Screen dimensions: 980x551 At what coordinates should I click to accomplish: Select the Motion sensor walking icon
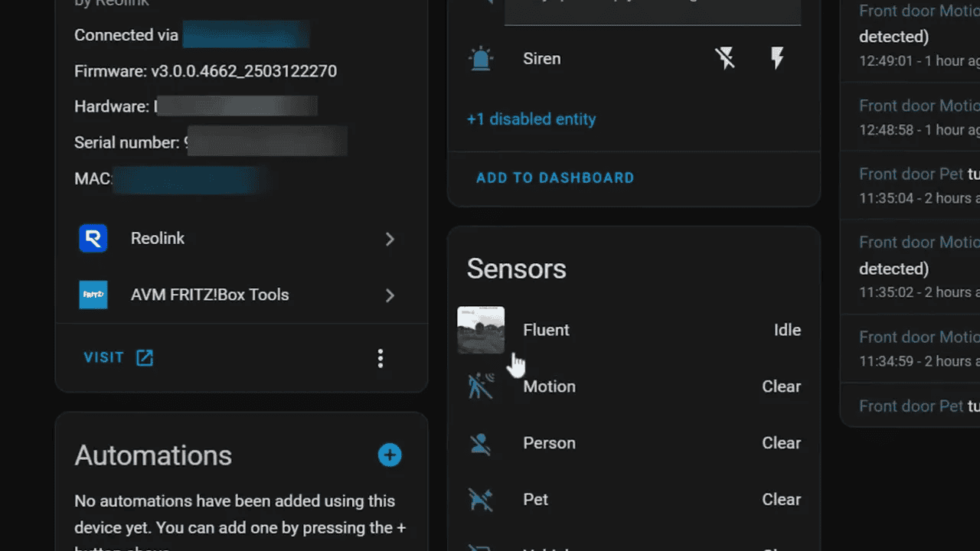pyautogui.click(x=481, y=386)
